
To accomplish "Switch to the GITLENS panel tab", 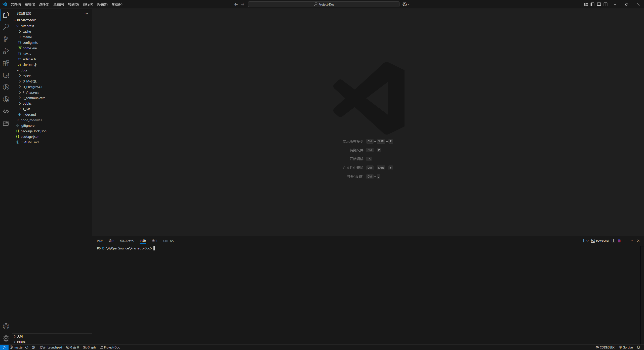I will click(x=168, y=241).
